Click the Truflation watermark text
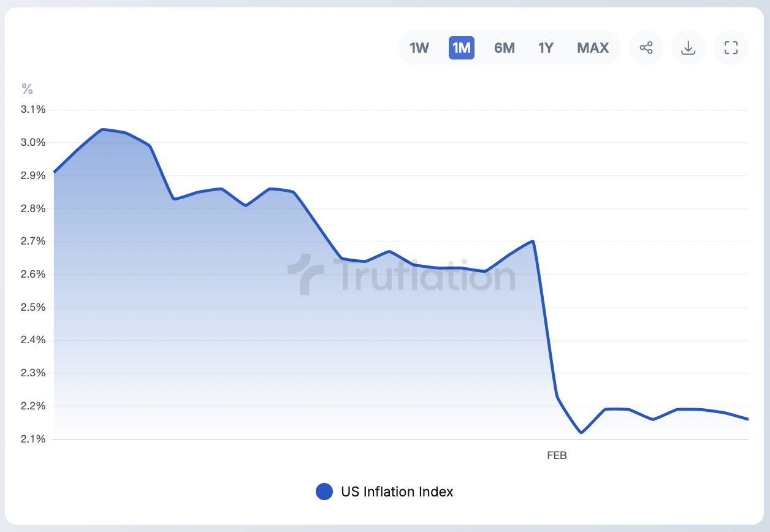This screenshot has width=770, height=532. click(424, 276)
